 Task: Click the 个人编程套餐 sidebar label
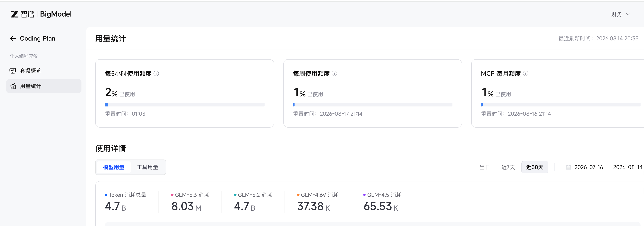click(24, 56)
